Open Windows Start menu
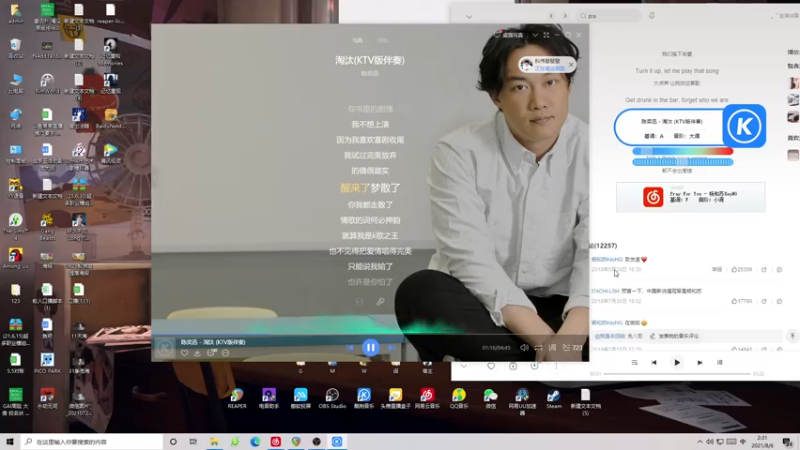 (10, 441)
